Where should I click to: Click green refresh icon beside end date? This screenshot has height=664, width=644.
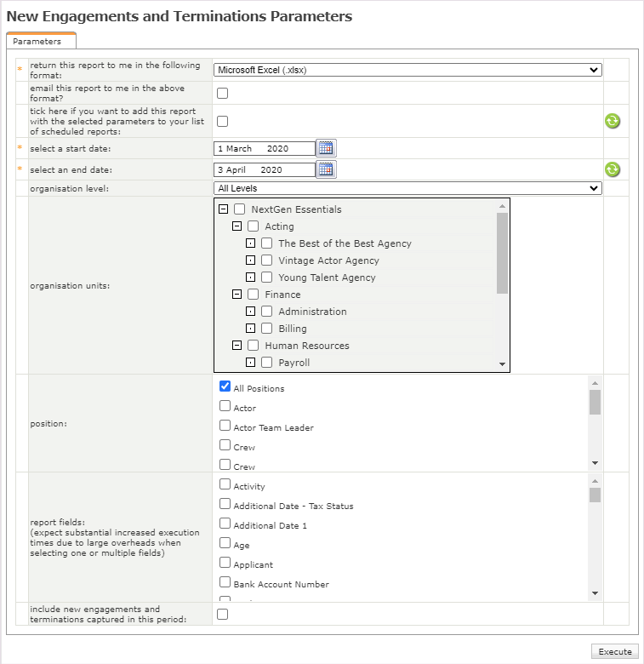613,169
